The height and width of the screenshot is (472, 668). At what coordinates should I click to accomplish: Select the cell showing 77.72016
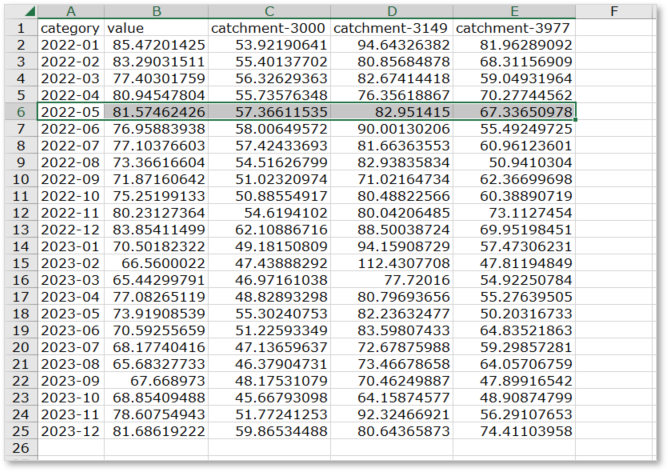coord(391,280)
